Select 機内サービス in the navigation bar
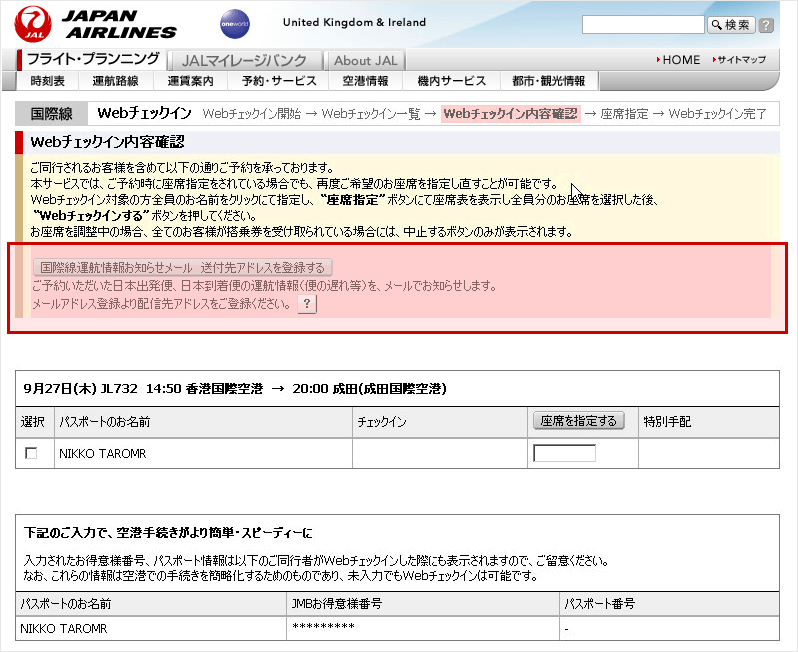Image resolution: width=798 pixels, height=652 pixels. pyautogui.click(x=451, y=81)
